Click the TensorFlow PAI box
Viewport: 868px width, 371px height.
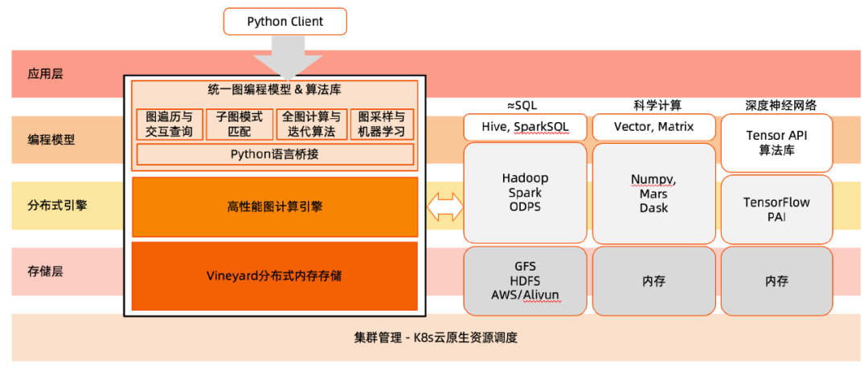coord(776,210)
